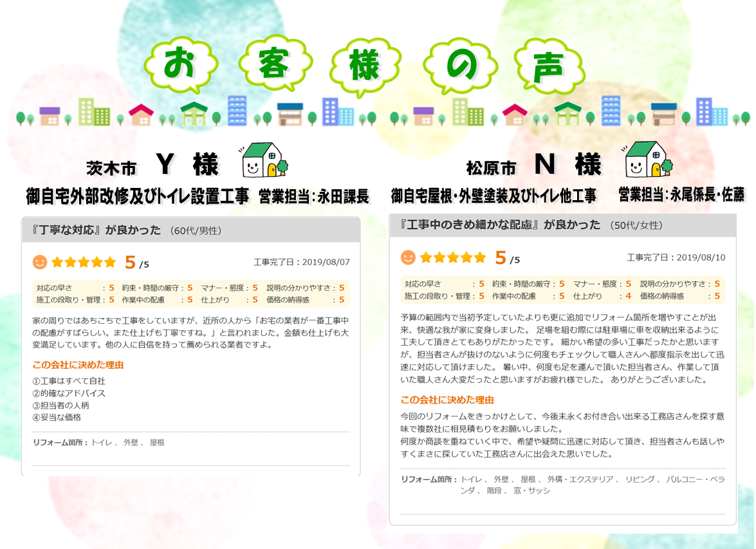The height and width of the screenshot is (549, 756).
Task: Click reason '③担当者の人柄'
Action: 60,405
